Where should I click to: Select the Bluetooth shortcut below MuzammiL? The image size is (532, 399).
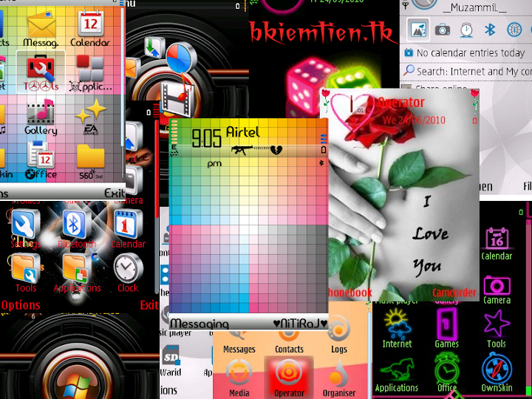pos(490,30)
